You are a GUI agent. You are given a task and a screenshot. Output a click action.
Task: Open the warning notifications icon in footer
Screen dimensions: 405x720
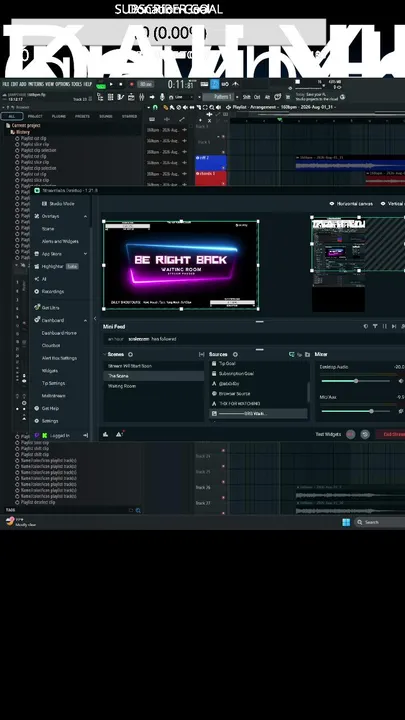(x=119, y=434)
